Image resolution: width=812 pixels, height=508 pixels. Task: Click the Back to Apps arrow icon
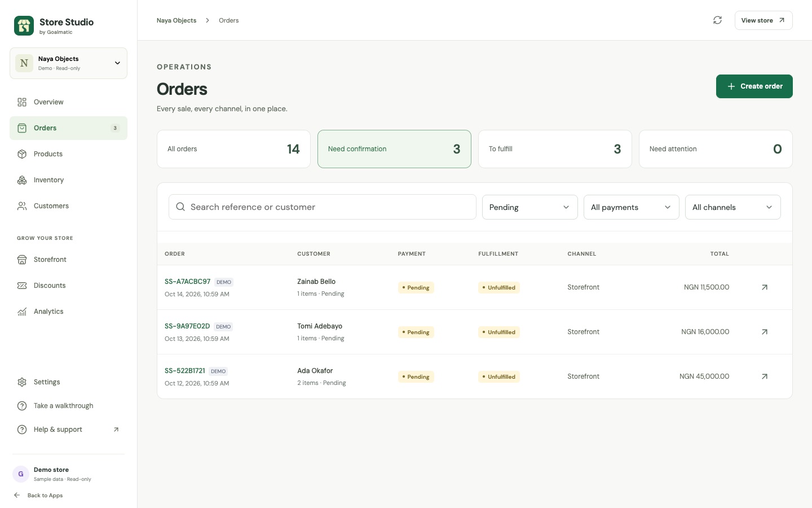coord(17,496)
